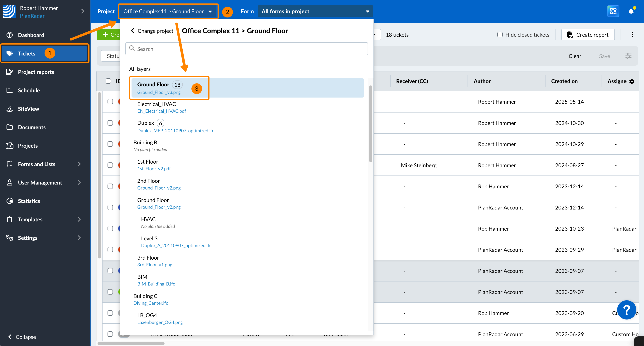Select the ticket row created 2023-09-20

click(x=110, y=313)
